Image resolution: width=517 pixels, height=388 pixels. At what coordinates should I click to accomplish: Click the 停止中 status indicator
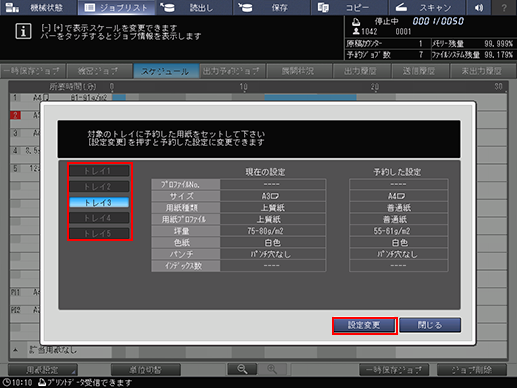click(386, 22)
